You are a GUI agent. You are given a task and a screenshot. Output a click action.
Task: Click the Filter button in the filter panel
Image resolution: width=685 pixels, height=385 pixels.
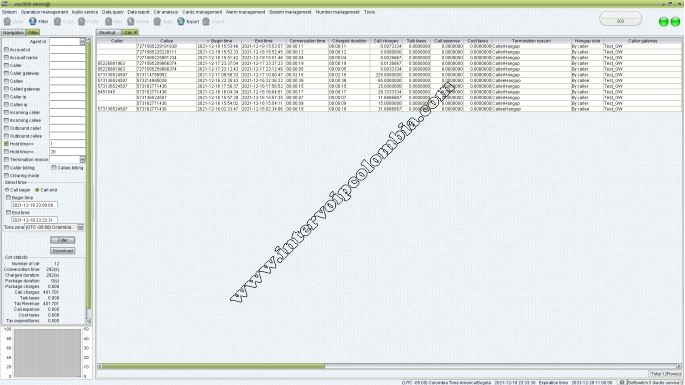click(x=62, y=240)
